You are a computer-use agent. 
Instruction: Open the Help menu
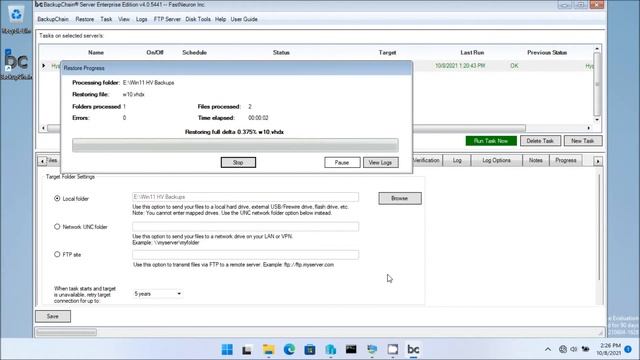pos(220,19)
